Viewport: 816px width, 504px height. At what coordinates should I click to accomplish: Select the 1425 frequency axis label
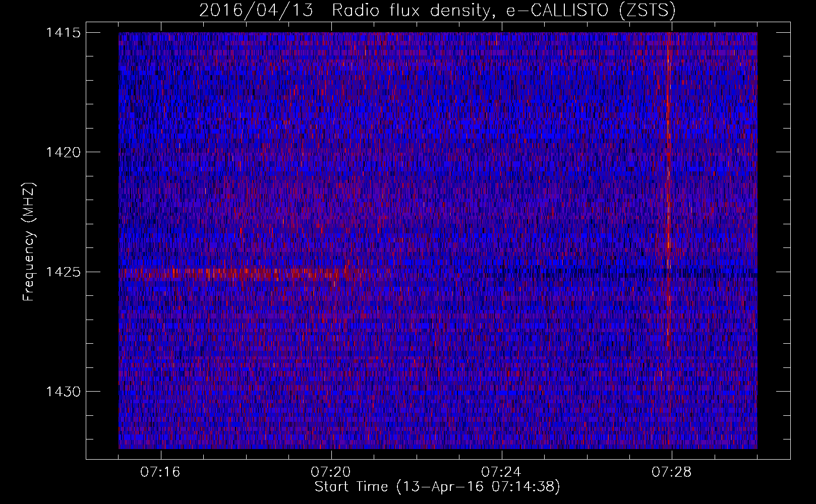click(x=63, y=272)
